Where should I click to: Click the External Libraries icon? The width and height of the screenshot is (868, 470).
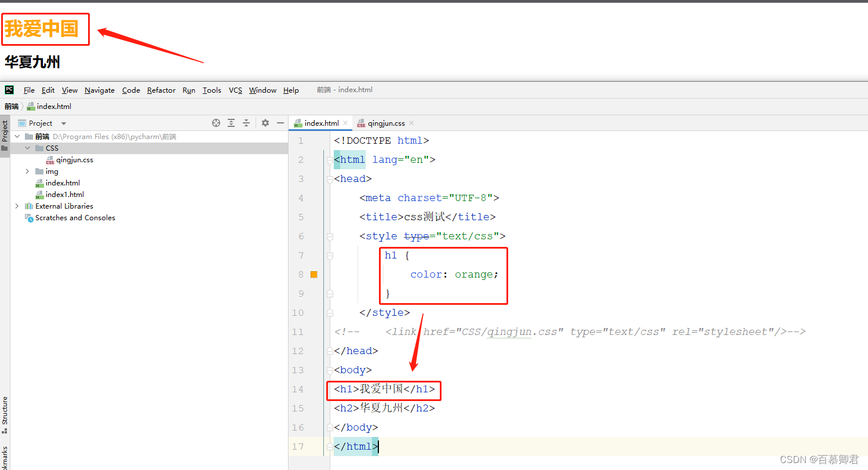point(29,206)
